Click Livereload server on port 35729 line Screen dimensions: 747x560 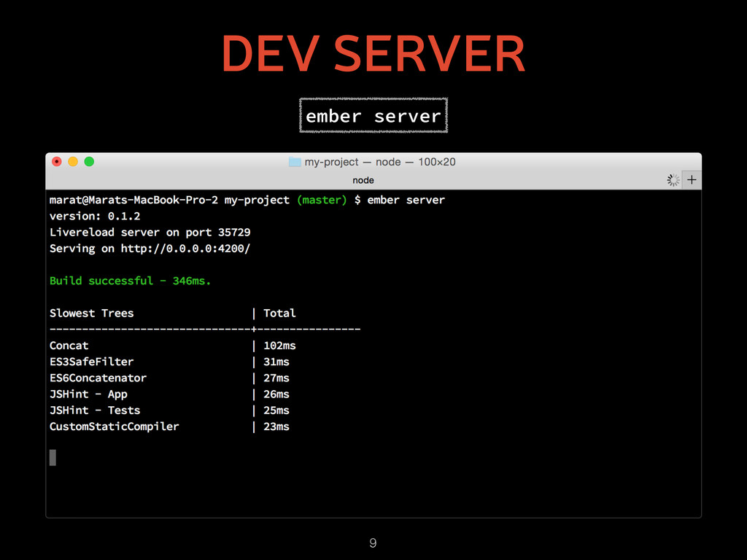coord(150,233)
